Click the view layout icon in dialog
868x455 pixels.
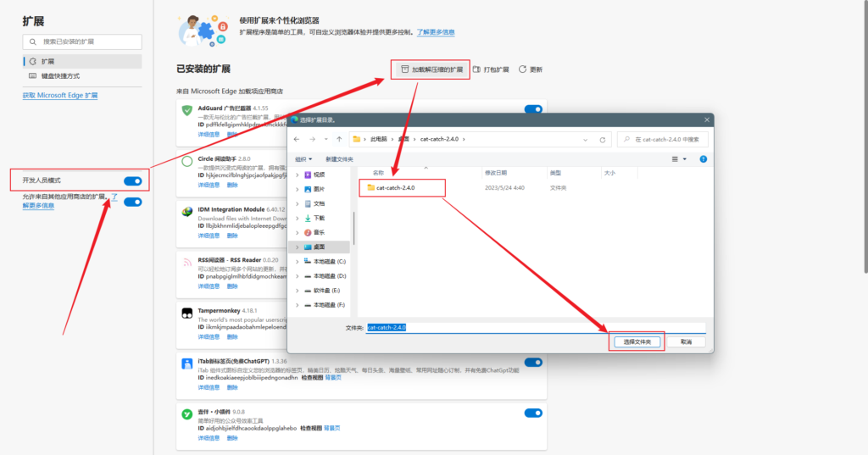click(x=675, y=159)
